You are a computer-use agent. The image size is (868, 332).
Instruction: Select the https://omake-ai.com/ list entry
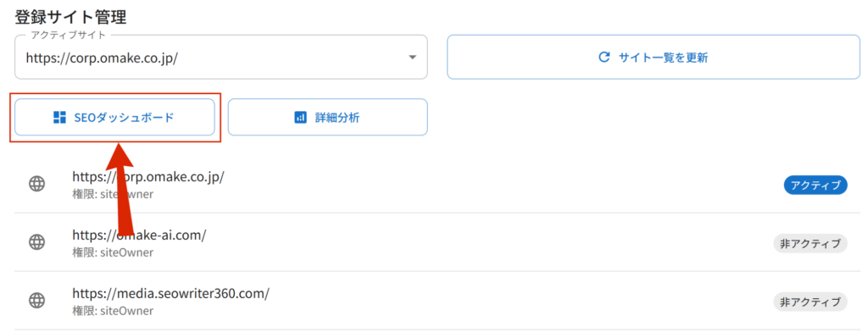tap(437, 242)
